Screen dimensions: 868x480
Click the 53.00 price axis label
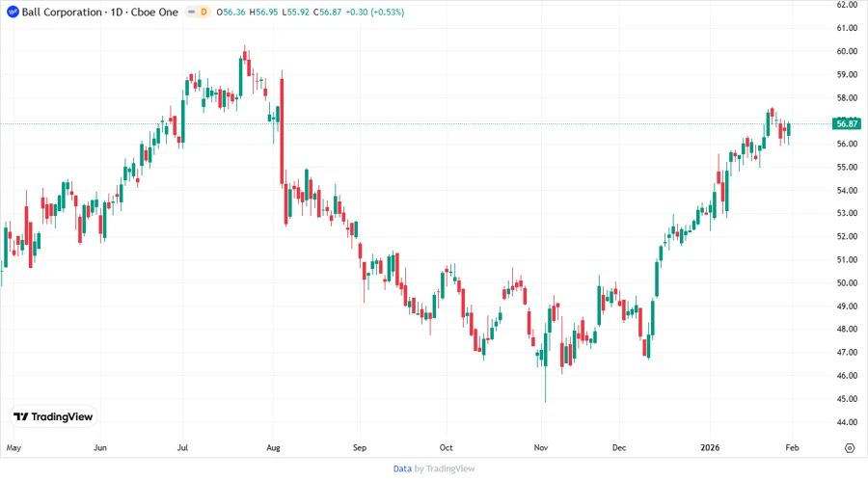pyautogui.click(x=847, y=213)
